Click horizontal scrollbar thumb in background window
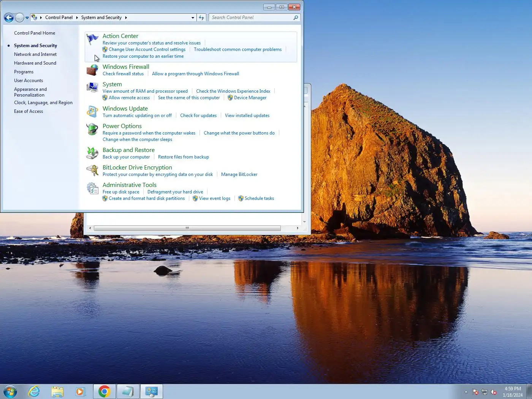This screenshot has width=532, height=399. tap(187, 228)
